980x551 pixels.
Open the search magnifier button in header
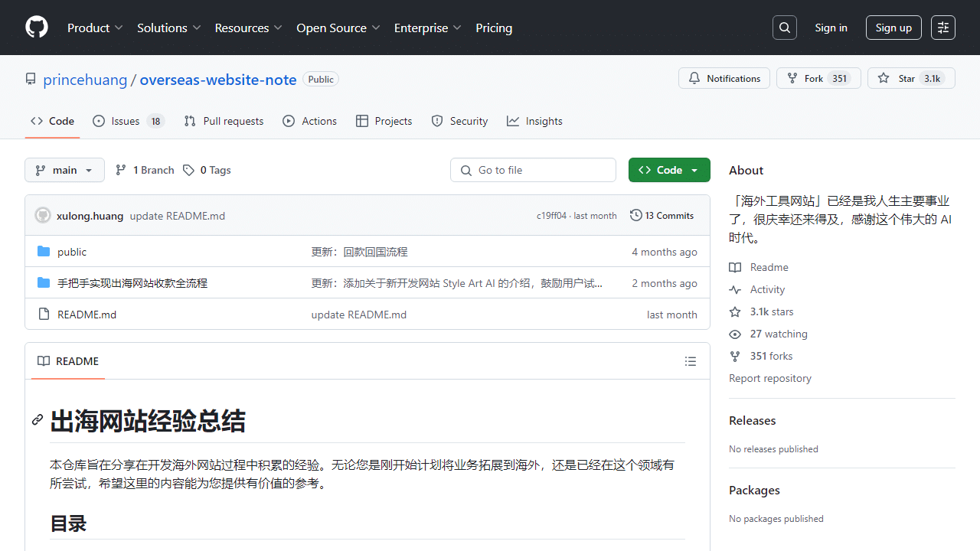click(785, 28)
